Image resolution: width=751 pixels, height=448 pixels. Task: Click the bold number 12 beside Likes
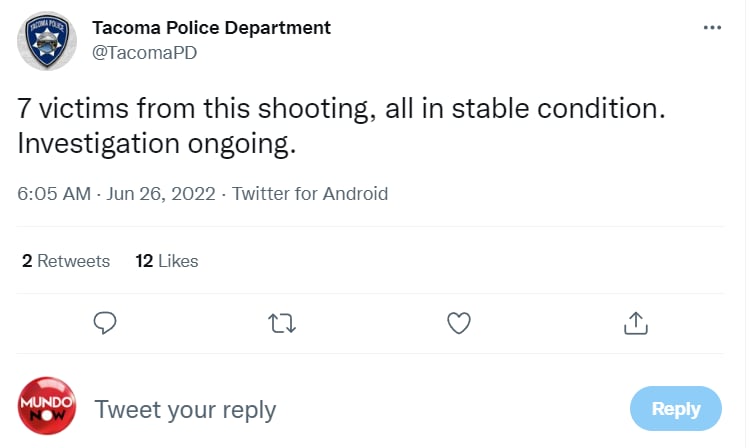point(144,261)
